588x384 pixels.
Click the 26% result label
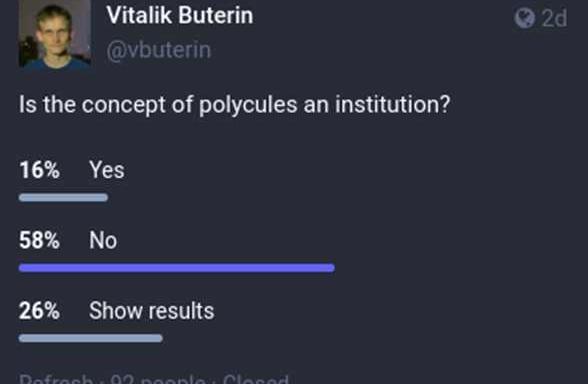click(x=39, y=311)
